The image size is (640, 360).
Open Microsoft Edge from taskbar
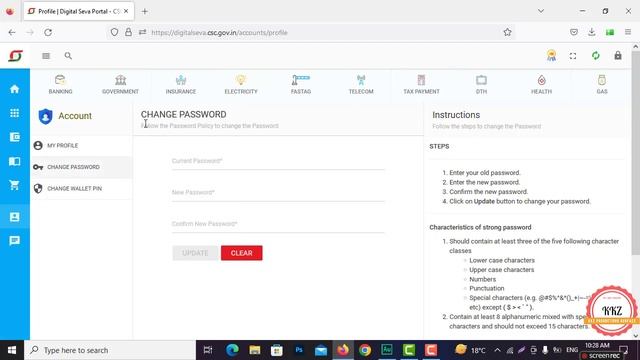232,350
